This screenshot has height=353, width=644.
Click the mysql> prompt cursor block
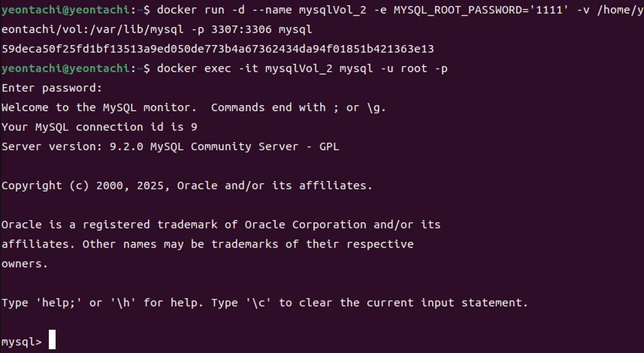pyautogui.click(x=52, y=339)
